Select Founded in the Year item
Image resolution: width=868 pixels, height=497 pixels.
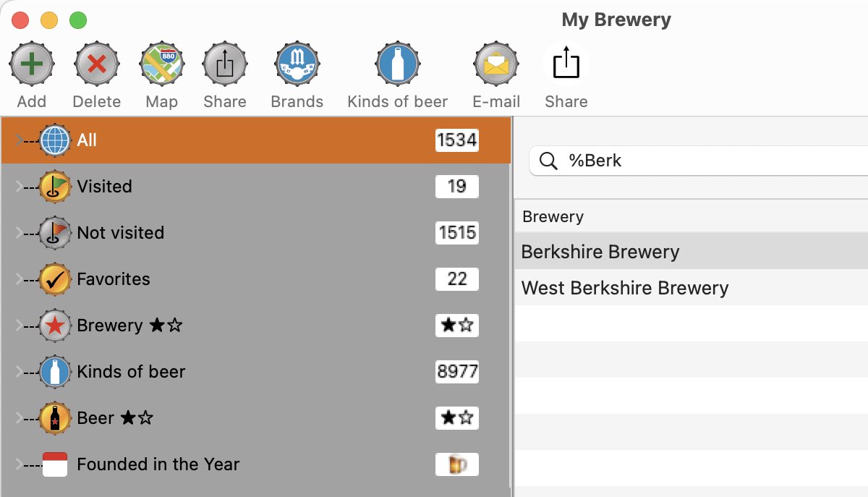(158, 464)
